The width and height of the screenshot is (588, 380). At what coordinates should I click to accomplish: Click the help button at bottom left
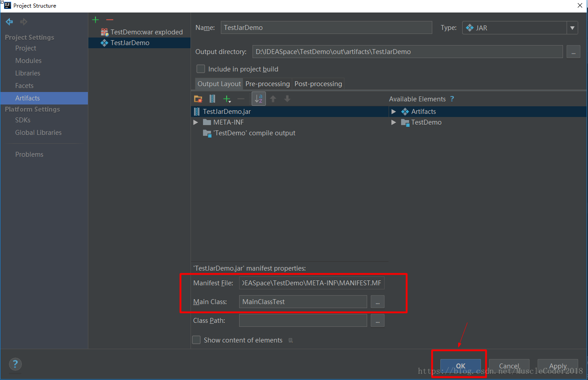point(15,364)
